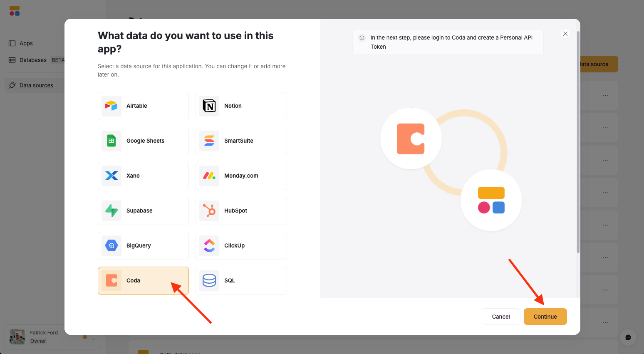Screen dimensions: 644x354
Task: Pick the Xano logo icon
Action: pos(111,176)
